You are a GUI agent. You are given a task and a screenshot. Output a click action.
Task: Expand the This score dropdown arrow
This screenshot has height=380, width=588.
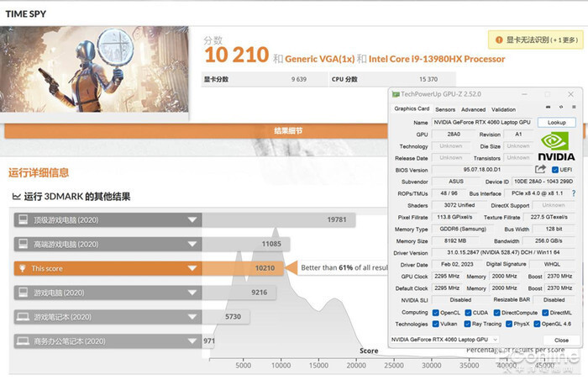point(192,268)
